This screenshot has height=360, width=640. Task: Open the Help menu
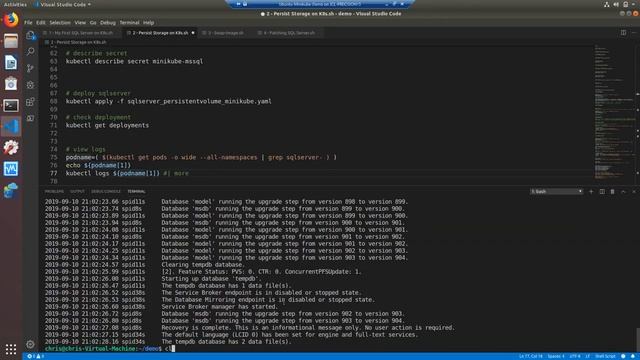coord(149,23)
